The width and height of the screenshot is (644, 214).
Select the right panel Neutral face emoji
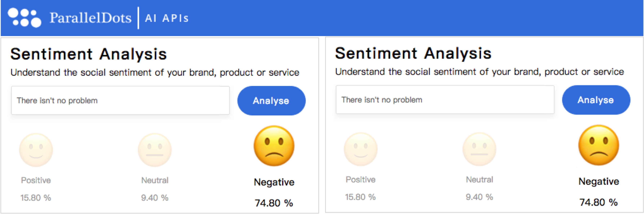coord(479,149)
